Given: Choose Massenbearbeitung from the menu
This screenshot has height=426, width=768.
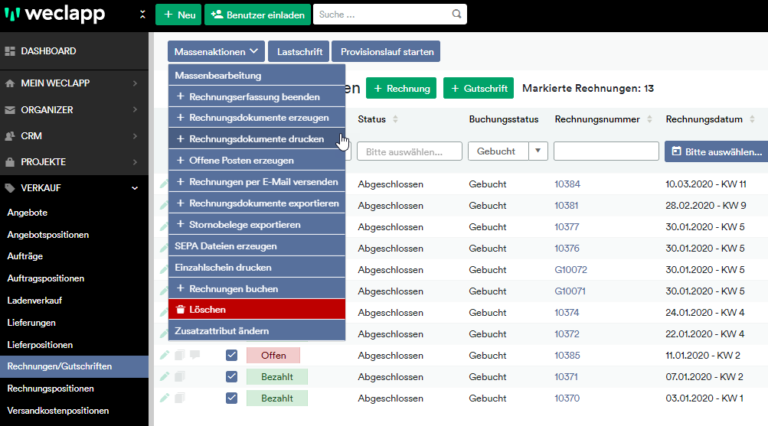Looking at the screenshot, I should click(x=257, y=75).
